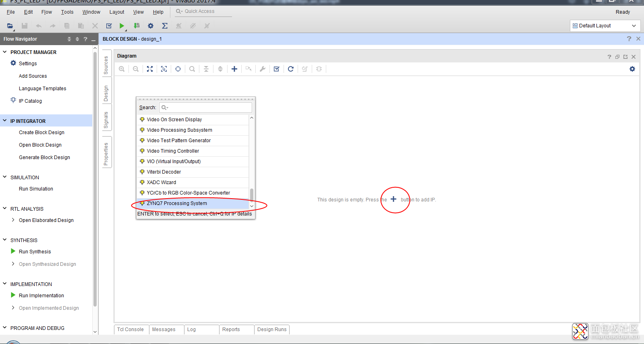The height and width of the screenshot is (344, 644).
Task: Click Run Implementation
Action: 41,296
